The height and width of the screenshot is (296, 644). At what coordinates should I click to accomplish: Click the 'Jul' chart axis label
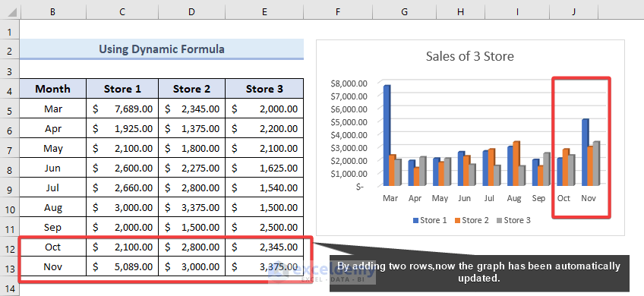489,198
